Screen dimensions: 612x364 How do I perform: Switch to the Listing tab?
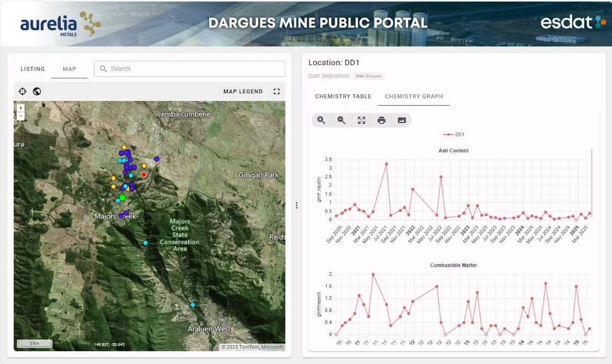[x=33, y=69]
